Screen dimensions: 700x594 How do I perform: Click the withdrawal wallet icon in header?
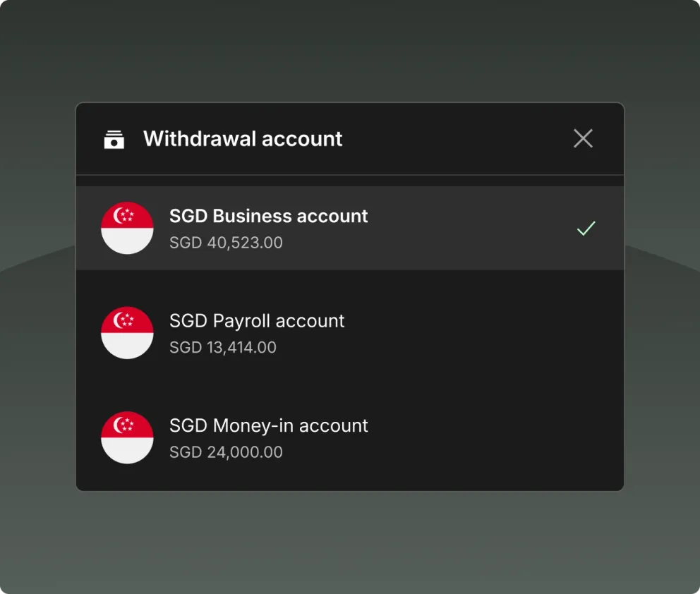114,139
